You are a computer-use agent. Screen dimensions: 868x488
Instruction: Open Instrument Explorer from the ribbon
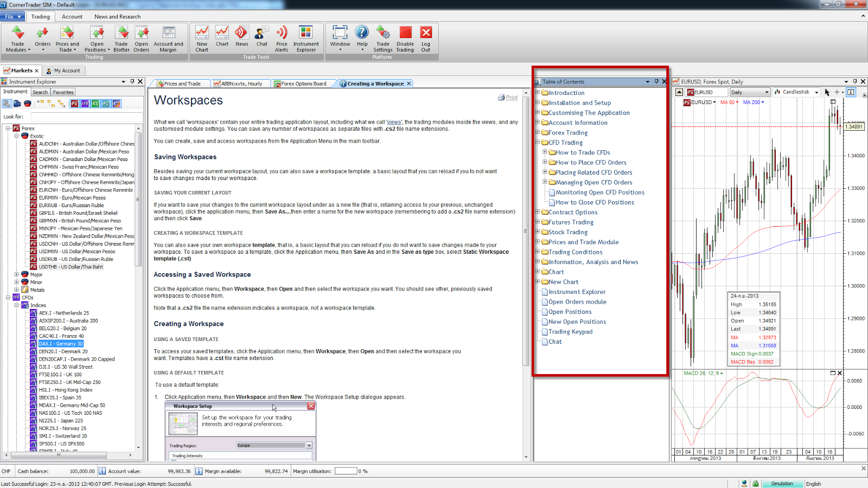point(306,39)
